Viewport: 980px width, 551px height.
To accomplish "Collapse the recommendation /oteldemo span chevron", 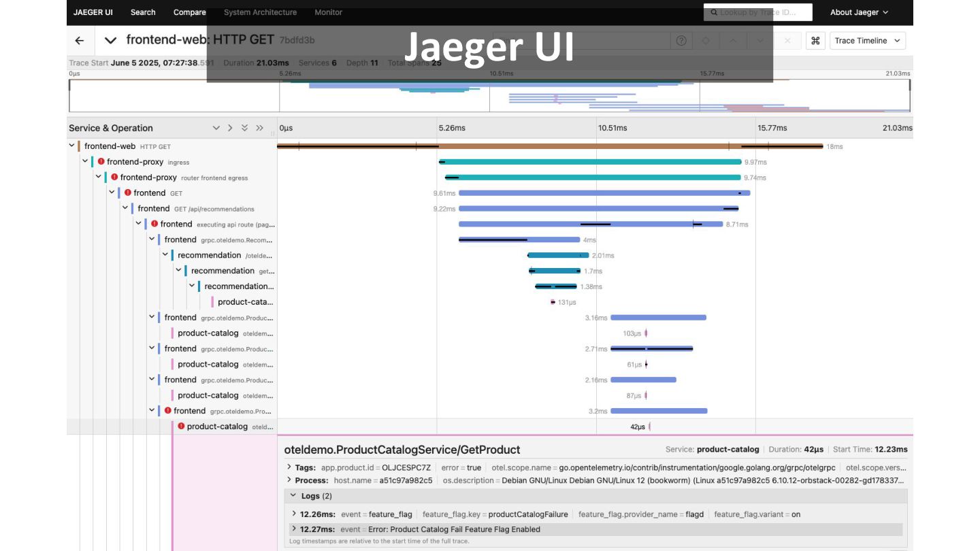I will pyautogui.click(x=165, y=255).
